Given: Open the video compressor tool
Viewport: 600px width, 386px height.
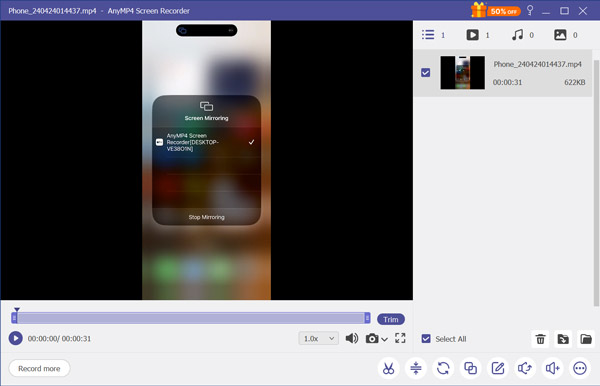Looking at the screenshot, I should point(416,368).
